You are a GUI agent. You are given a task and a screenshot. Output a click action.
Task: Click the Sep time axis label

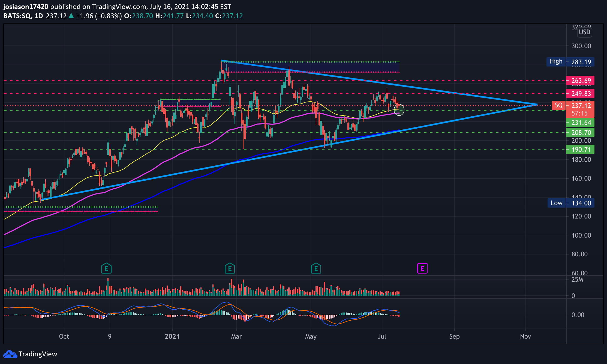click(x=455, y=337)
